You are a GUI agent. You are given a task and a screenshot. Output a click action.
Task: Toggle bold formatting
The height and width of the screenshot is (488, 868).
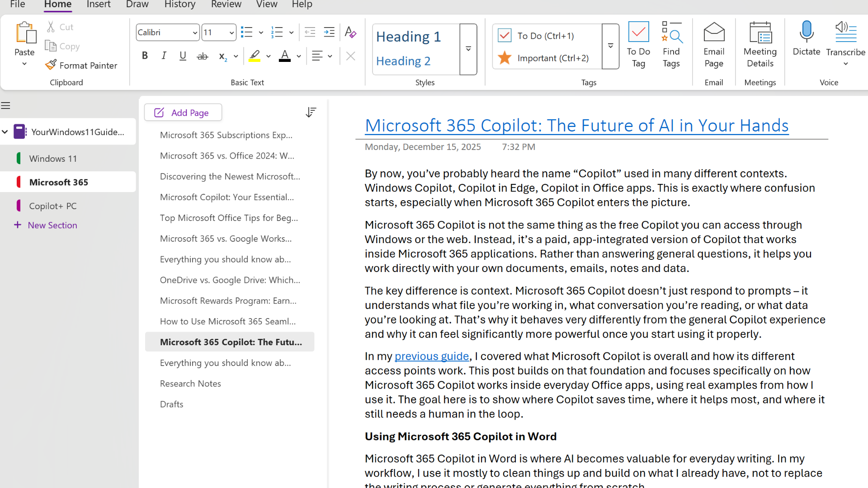tap(145, 56)
